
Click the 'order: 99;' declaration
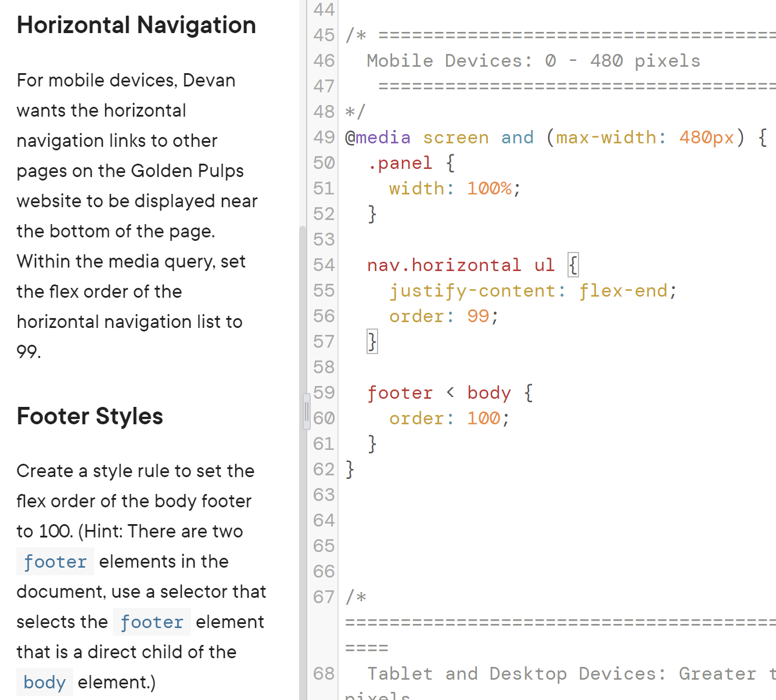441,316
